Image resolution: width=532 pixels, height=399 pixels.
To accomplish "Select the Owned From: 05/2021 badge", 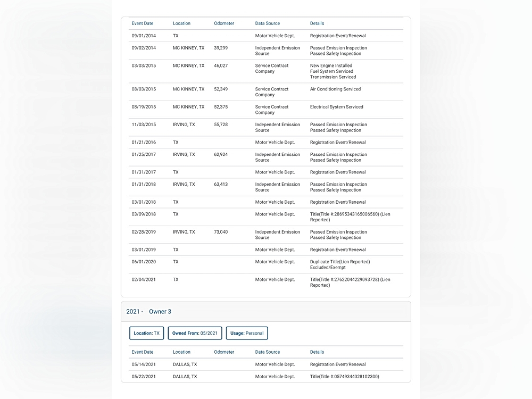I will click(x=195, y=333).
